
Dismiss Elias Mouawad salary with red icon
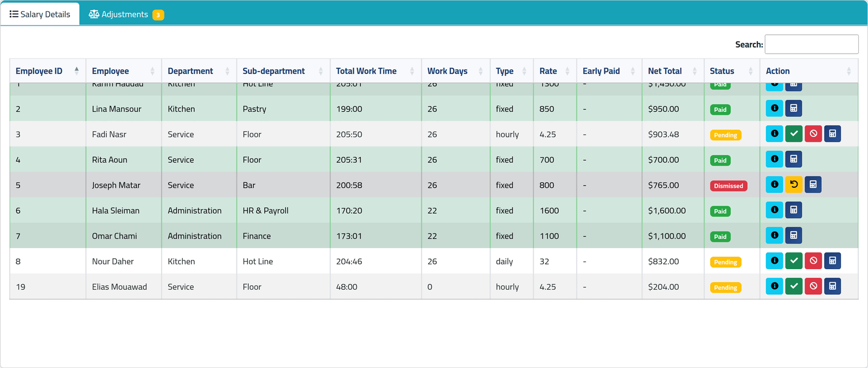coord(813,286)
